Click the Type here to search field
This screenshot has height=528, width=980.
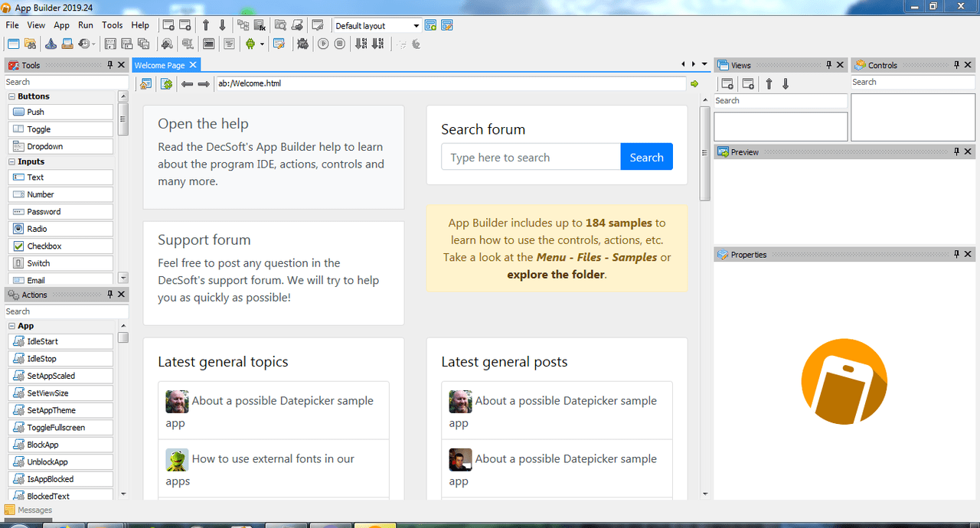tap(531, 157)
